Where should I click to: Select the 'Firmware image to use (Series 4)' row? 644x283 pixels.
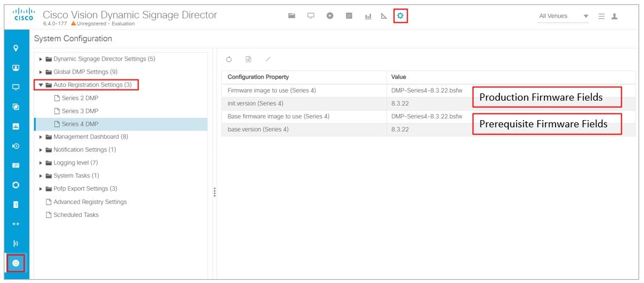pos(428,91)
